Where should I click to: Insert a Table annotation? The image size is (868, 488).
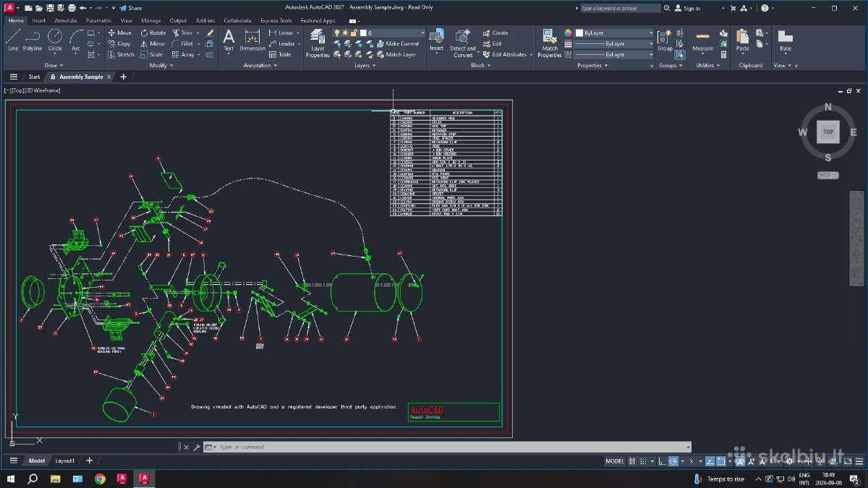(x=280, y=54)
